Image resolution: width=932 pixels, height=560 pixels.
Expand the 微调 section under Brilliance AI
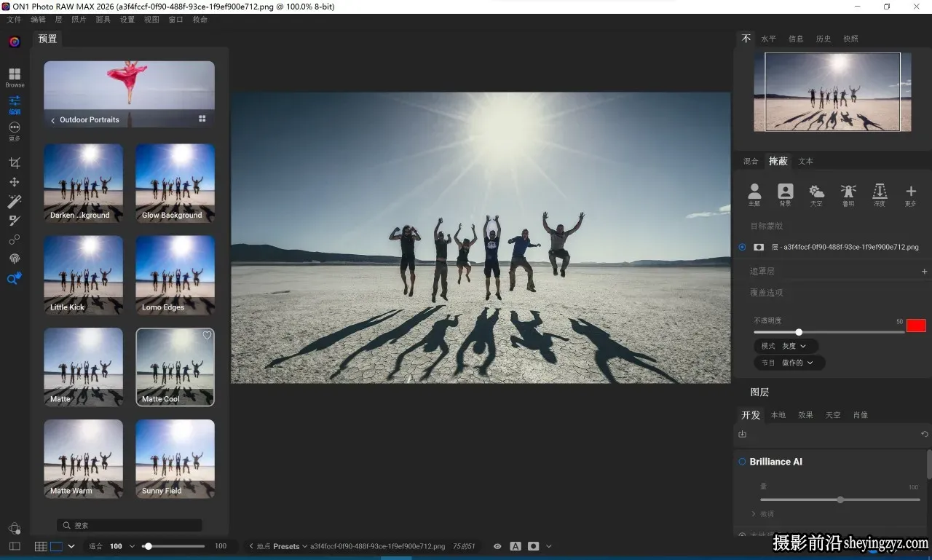763,514
